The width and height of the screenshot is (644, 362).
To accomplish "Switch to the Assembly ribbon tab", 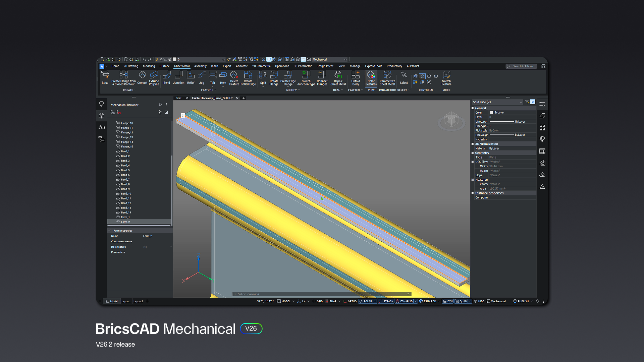I will pyautogui.click(x=200, y=66).
